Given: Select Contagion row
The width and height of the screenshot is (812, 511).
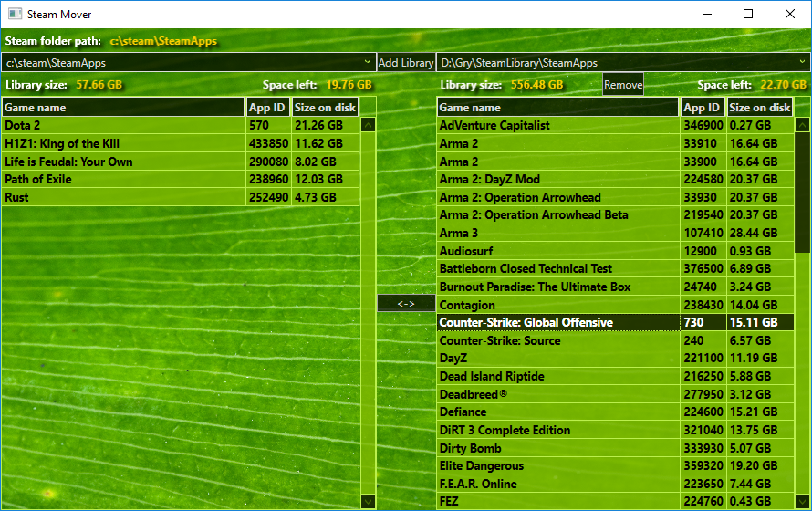Looking at the screenshot, I should coord(615,305).
